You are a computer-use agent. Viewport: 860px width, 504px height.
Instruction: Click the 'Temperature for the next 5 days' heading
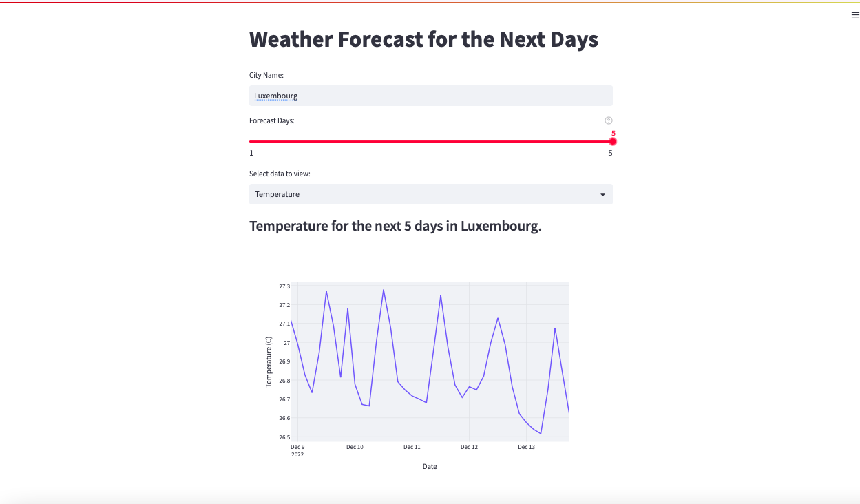tap(395, 225)
